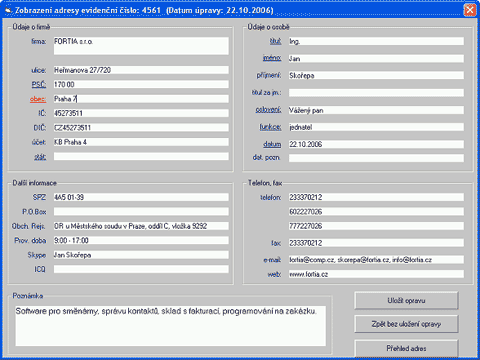The width and height of the screenshot is (480, 360).
Task: Click the empty stát field
Action: [141, 156]
